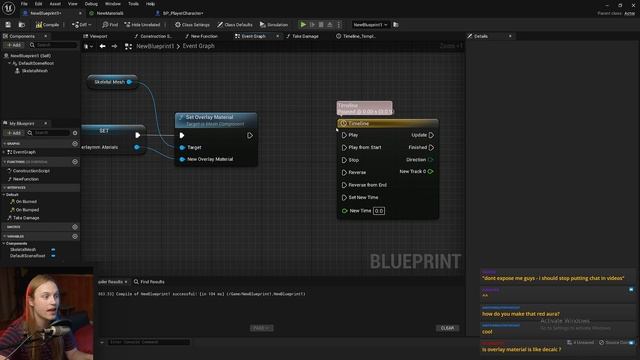Image resolution: width=640 pixels, height=360 pixels.
Task: Click the Eject toolbar icon
Action: (x=330, y=25)
